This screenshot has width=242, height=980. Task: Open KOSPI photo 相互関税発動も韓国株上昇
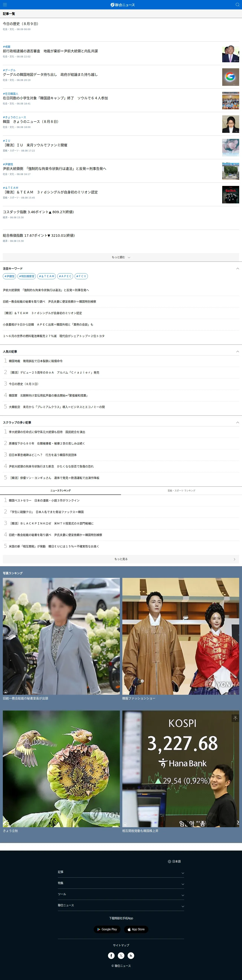pos(181,768)
